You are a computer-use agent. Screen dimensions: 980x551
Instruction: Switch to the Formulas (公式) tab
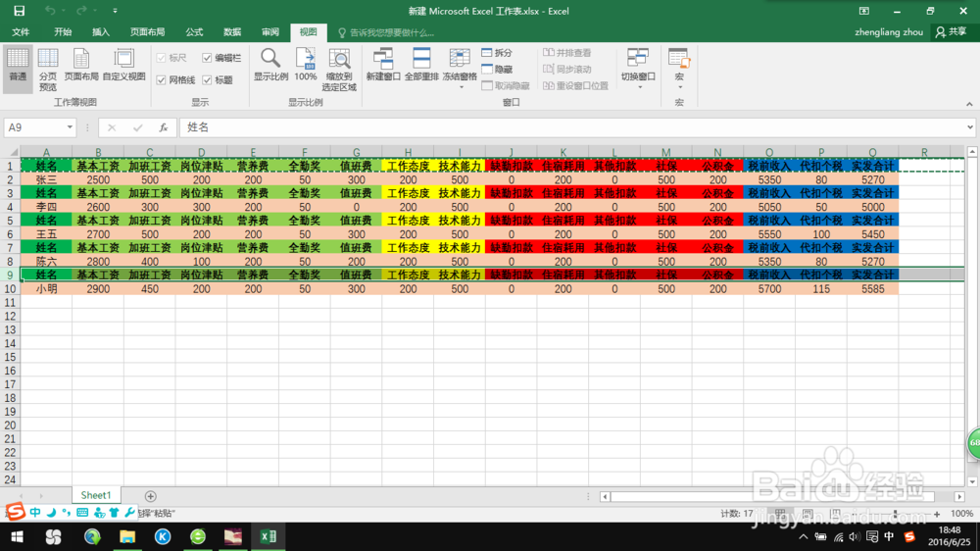pyautogui.click(x=194, y=32)
